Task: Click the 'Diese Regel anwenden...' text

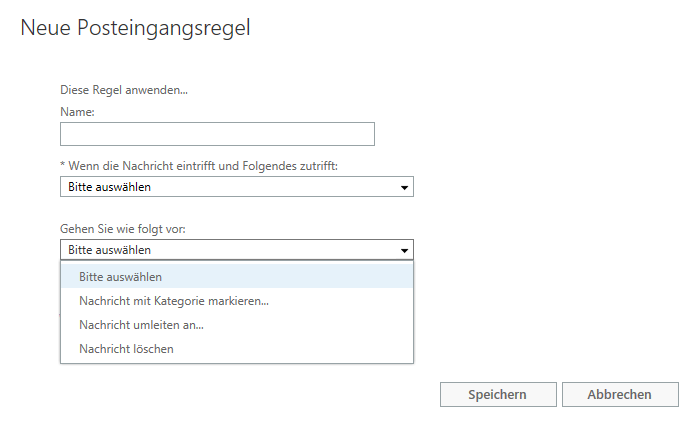Action: pos(124,90)
